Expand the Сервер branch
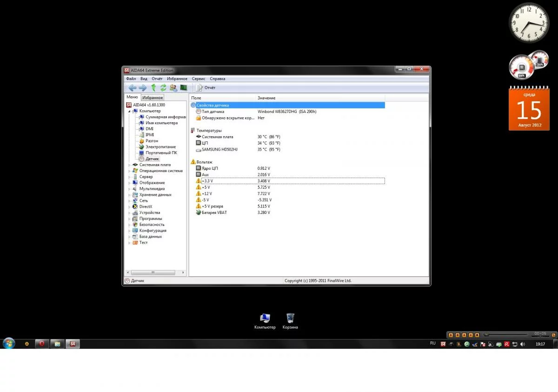Viewport: 558px width, 392px height. pyautogui.click(x=130, y=177)
